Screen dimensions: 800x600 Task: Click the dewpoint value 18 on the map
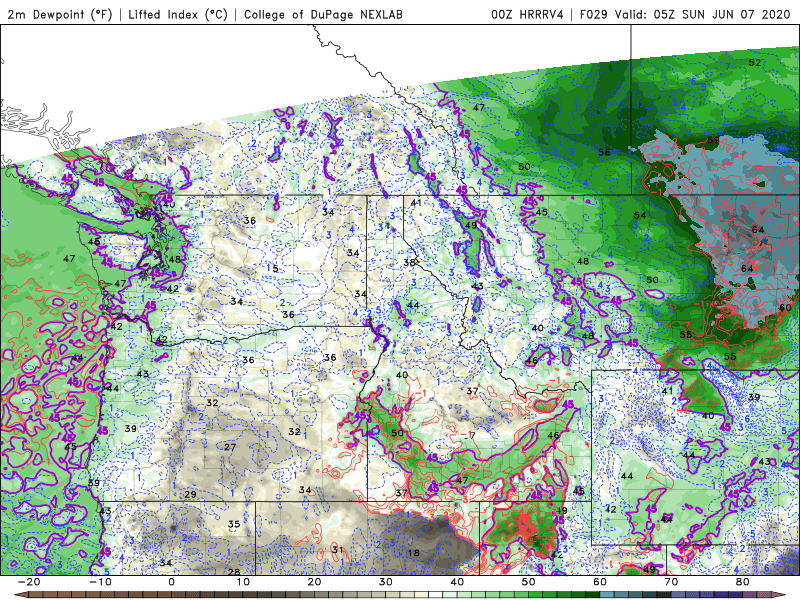[414, 553]
